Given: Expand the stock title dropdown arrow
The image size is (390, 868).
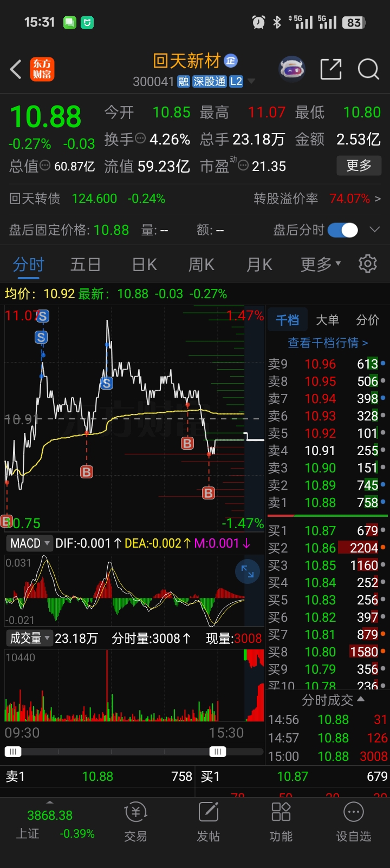Looking at the screenshot, I should coord(251,81).
